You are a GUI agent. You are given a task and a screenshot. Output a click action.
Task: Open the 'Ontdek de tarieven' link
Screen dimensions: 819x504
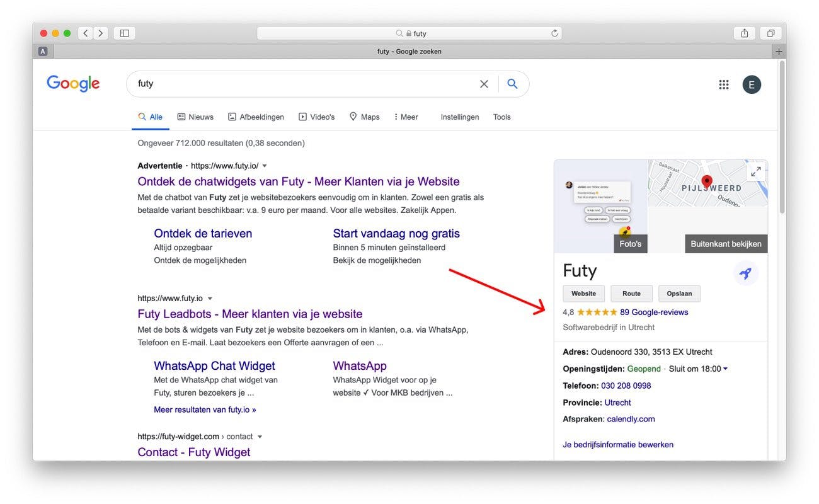click(x=203, y=233)
